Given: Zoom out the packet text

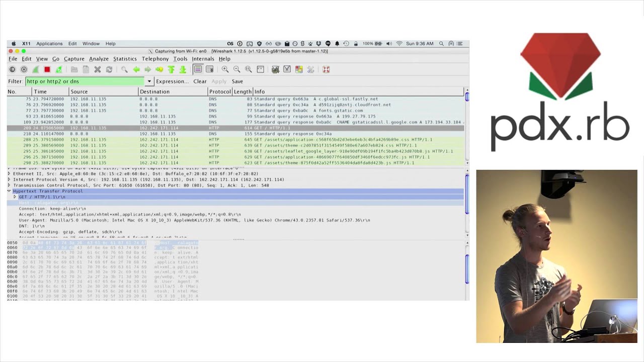Looking at the screenshot, I should pos(236,69).
